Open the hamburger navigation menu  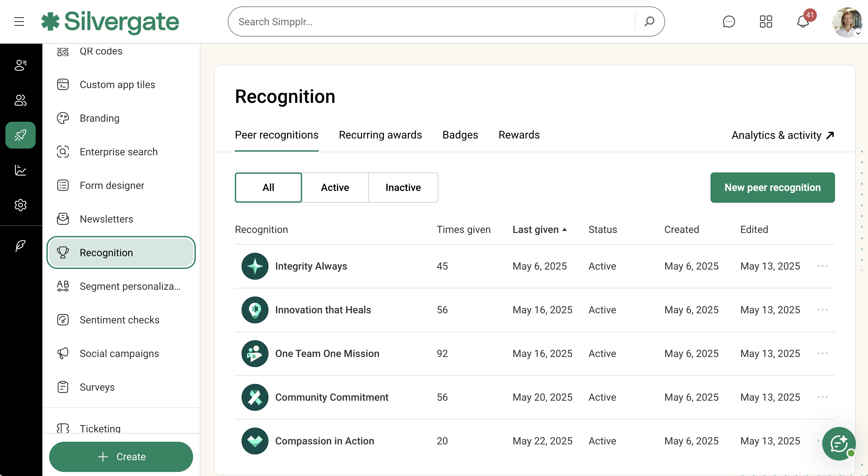pyautogui.click(x=19, y=22)
